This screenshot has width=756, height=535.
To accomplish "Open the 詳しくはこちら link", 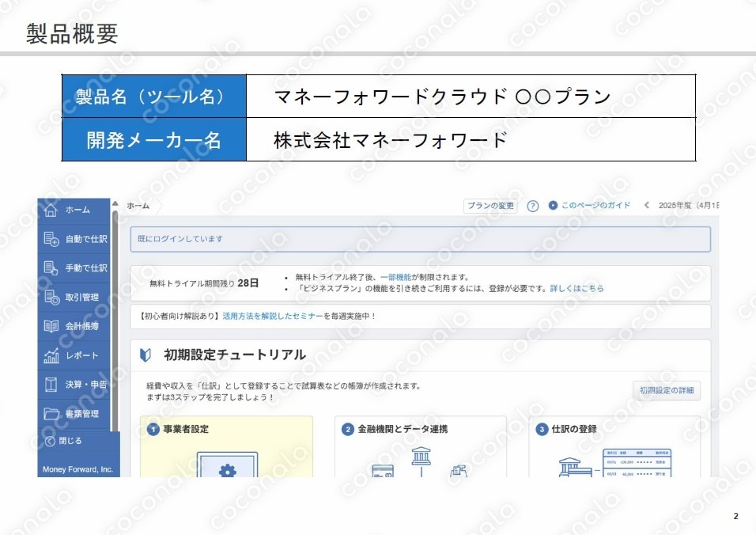I will point(576,288).
